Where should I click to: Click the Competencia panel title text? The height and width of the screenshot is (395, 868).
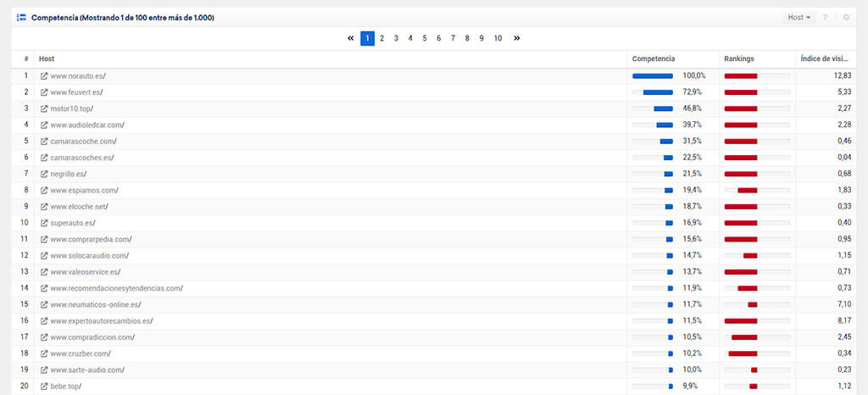123,18
